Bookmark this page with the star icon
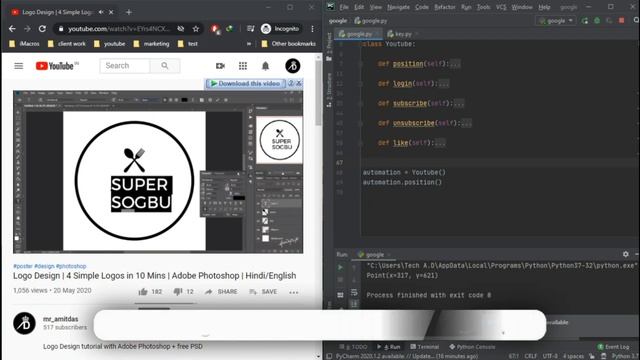 coord(196,29)
